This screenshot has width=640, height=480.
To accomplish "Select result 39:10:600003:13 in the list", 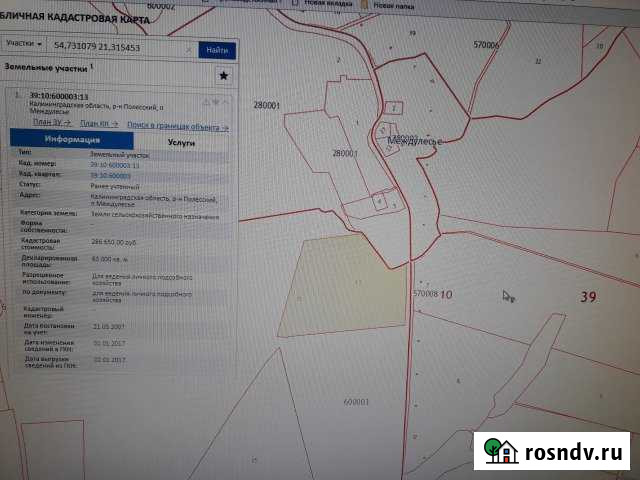I will pyautogui.click(x=59, y=97).
